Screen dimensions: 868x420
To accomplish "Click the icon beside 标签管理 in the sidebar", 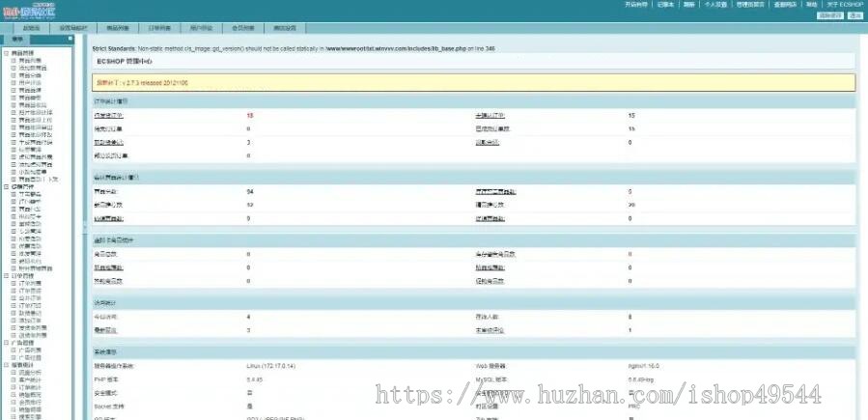I will tap(14, 150).
